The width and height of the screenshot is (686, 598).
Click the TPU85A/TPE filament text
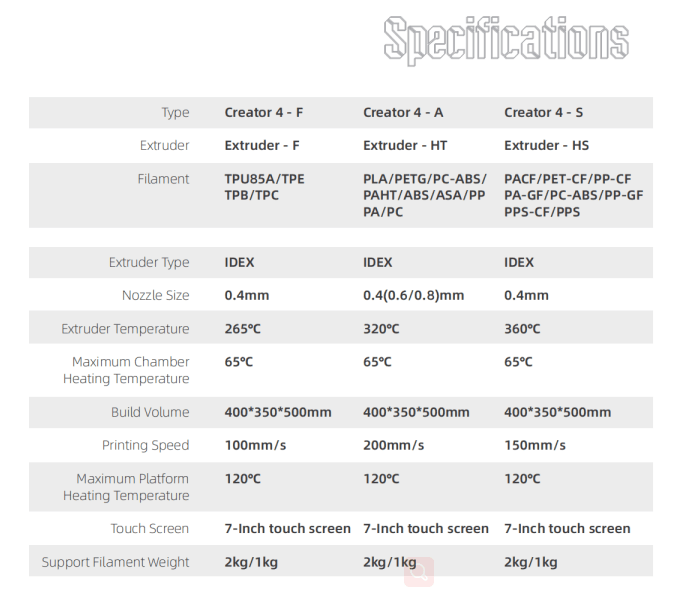pos(265,179)
